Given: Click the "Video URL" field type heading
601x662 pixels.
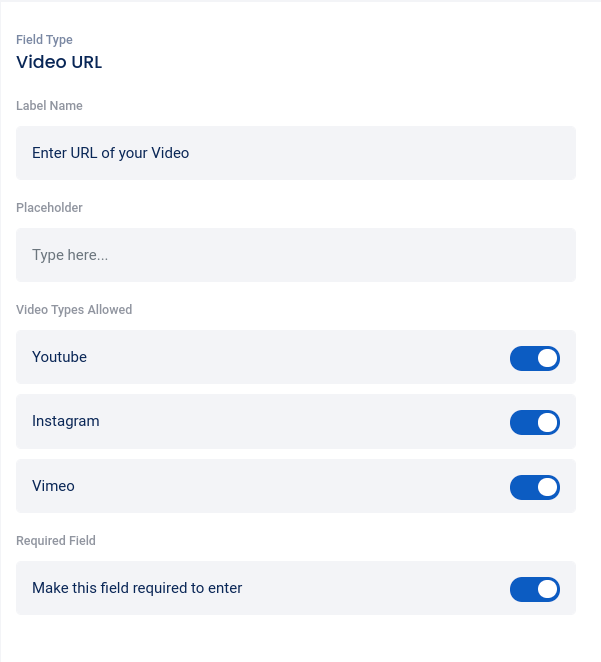Looking at the screenshot, I should click(x=59, y=62).
